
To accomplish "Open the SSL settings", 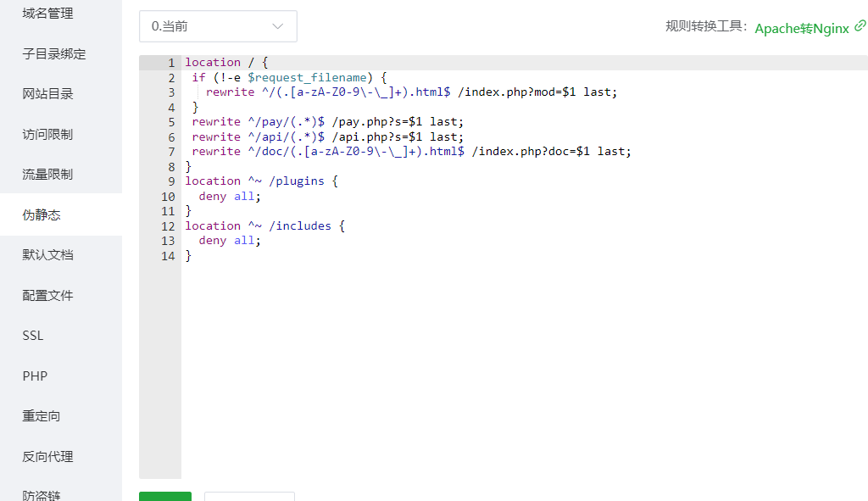I will click(33, 336).
